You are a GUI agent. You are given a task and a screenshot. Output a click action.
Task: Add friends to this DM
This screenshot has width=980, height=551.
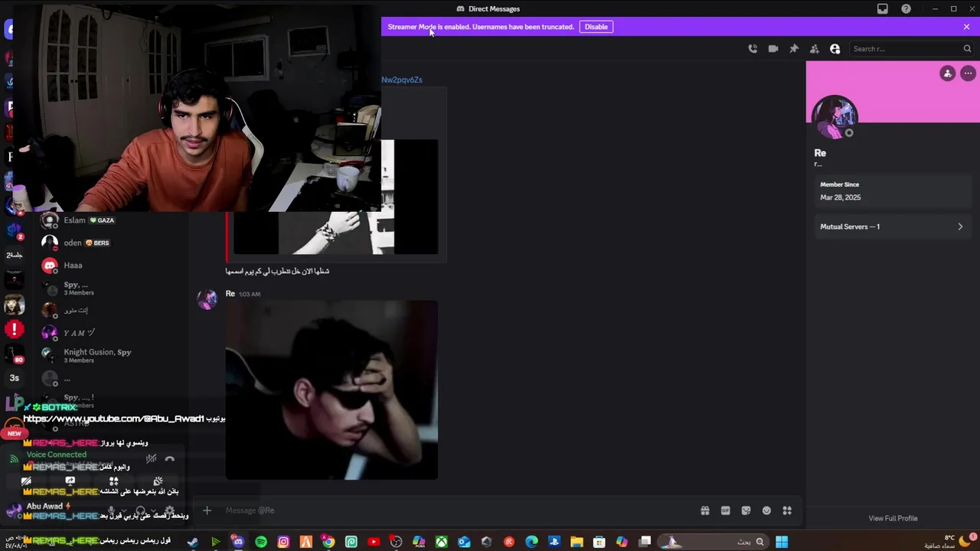coord(815,49)
